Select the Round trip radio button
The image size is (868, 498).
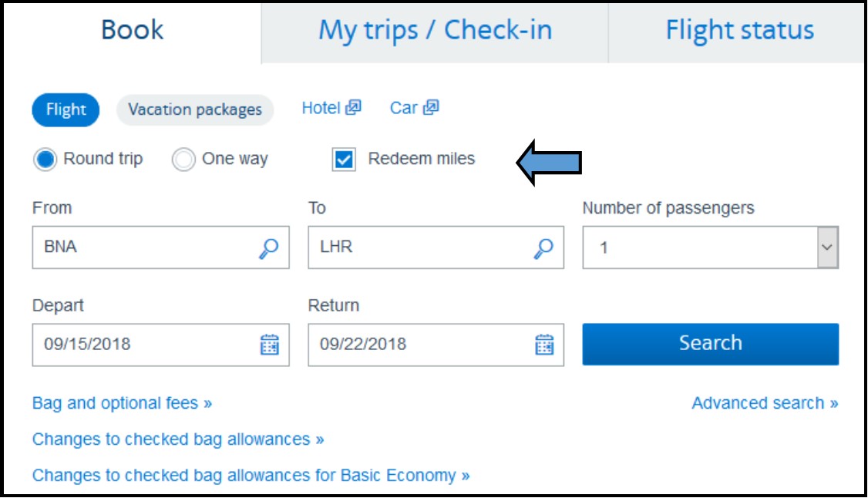pyautogui.click(x=45, y=160)
